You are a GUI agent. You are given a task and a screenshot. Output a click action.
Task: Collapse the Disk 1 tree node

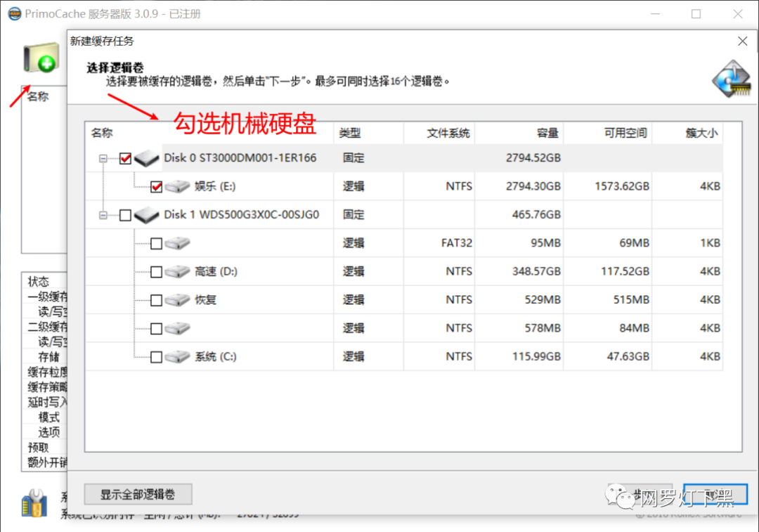(x=103, y=215)
